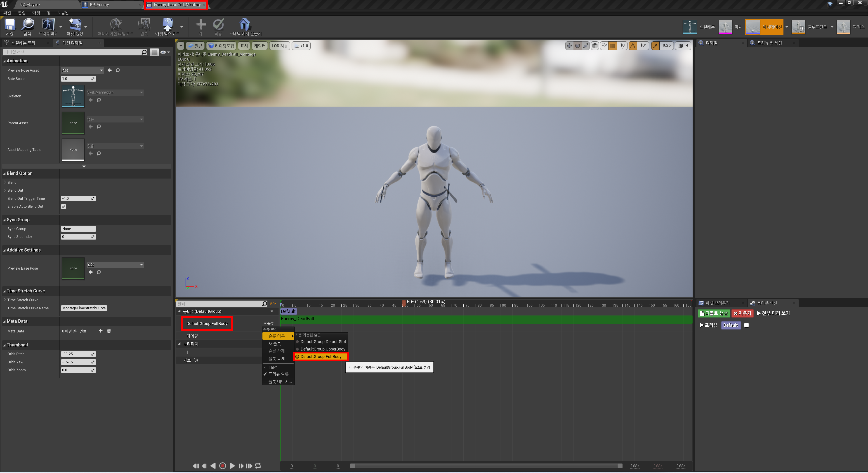Click the Clear (지우기) sections button
Image resolution: width=868 pixels, height=473 pixels.
pos(742,313)
